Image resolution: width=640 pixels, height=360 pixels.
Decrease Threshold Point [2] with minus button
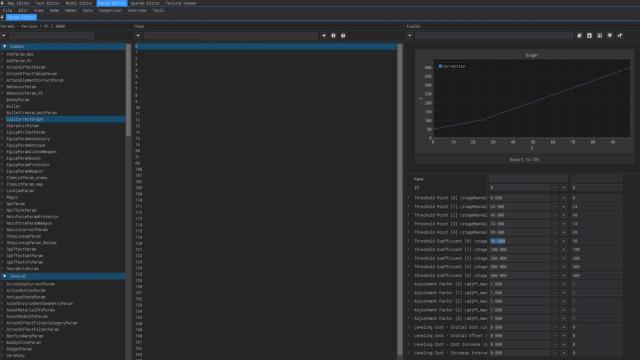555,215
